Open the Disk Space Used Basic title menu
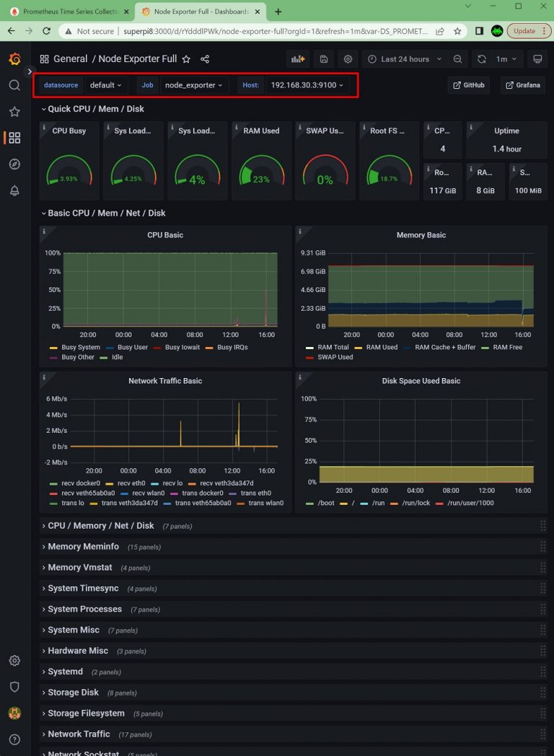554x756 pixels. 421,381
